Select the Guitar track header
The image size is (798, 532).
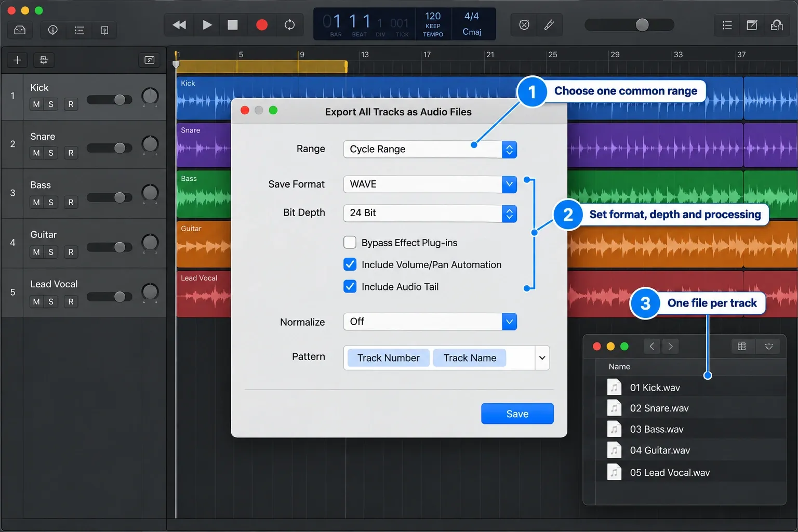(84, 243)
